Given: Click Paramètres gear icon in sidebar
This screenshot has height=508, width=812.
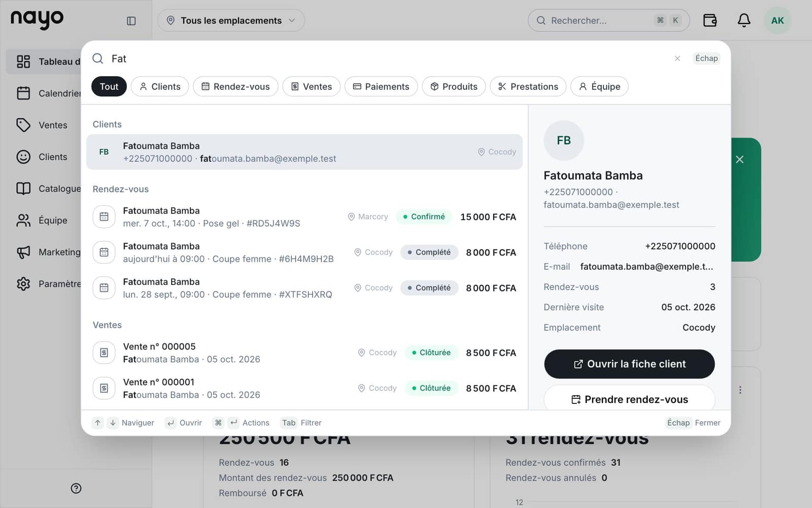Looking at the screenshot, I should click(23, 283).
